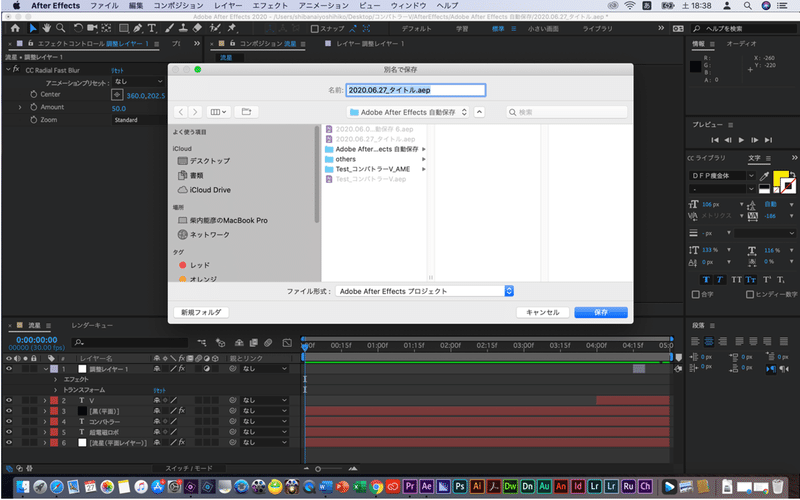This screenshot has width=800, height=500.
Task: Open the アニメーション menu
Action: (323, 6)
